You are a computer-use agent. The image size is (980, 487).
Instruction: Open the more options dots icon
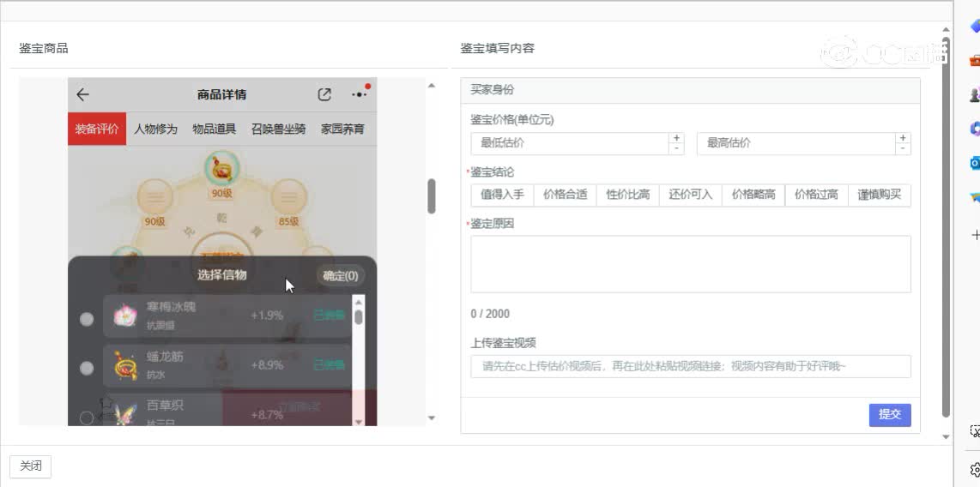coord(360,95)
